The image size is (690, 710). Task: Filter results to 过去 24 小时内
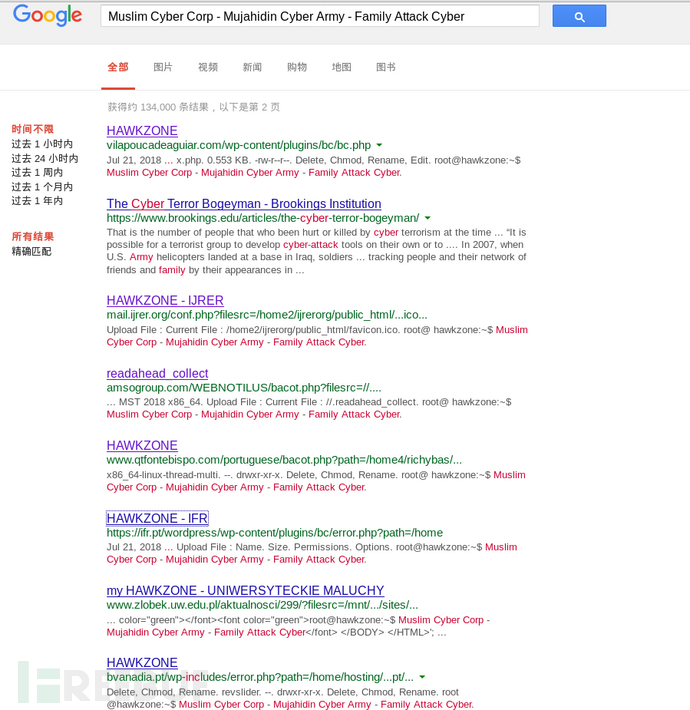point(45,158)
